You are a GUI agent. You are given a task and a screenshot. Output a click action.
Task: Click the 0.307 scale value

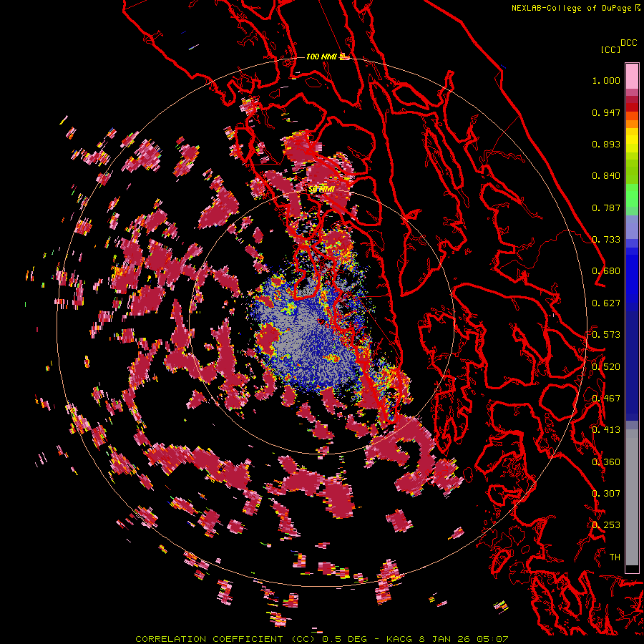[606, 494]
